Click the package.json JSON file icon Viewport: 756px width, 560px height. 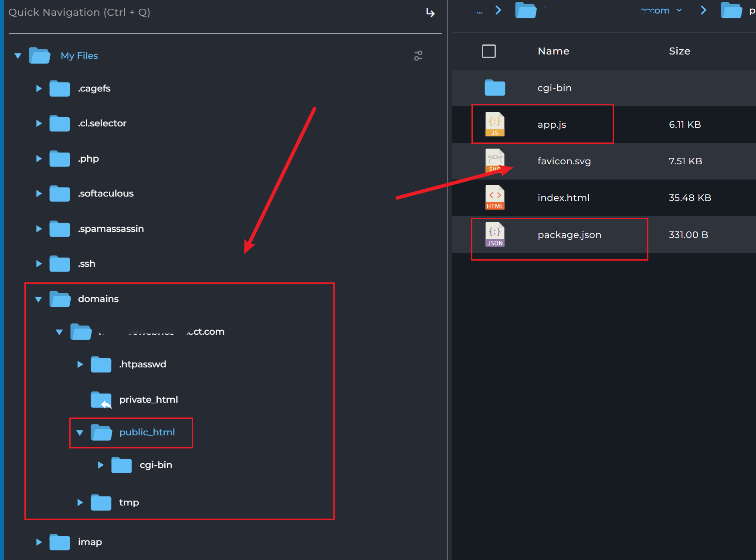coord(495,235)
